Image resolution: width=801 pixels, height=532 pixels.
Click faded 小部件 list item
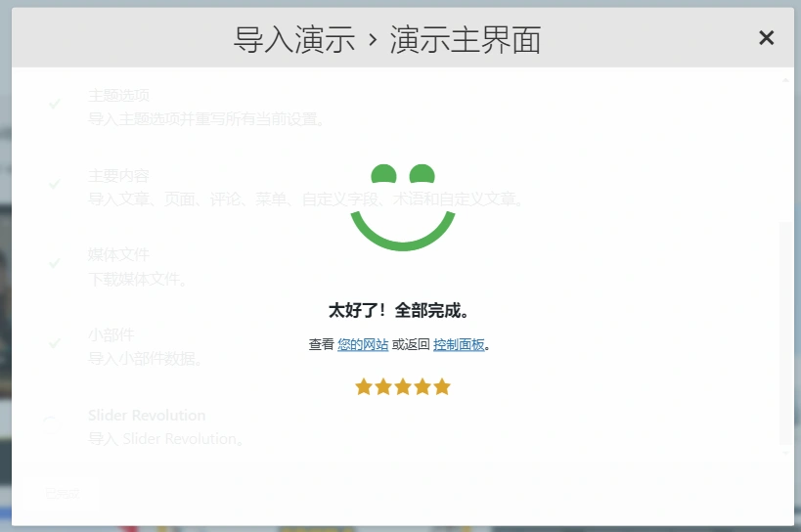pyautogui.click(x=145, y=346)
